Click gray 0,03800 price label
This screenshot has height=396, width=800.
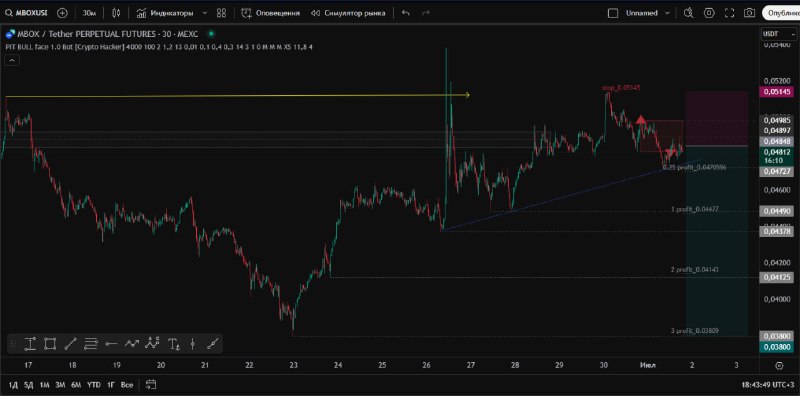[778, 336]
